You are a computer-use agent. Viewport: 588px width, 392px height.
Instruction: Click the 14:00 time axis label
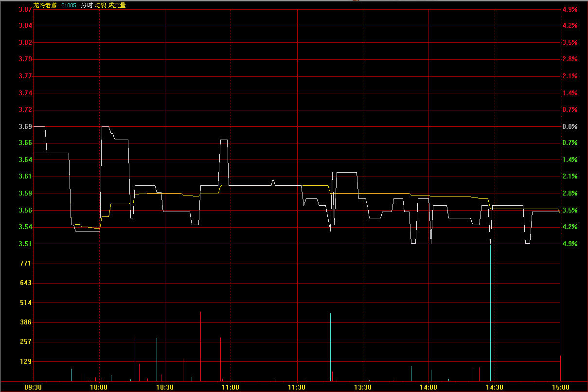428,387
